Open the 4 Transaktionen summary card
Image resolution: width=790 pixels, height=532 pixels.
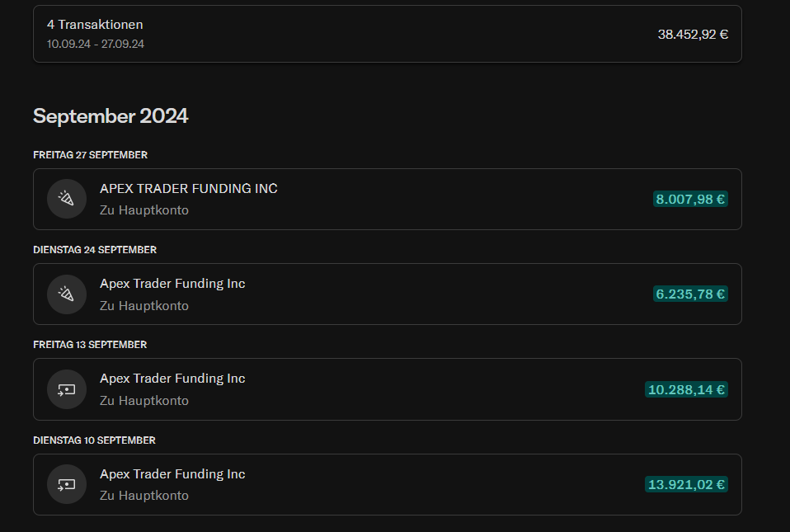point(387,35)
